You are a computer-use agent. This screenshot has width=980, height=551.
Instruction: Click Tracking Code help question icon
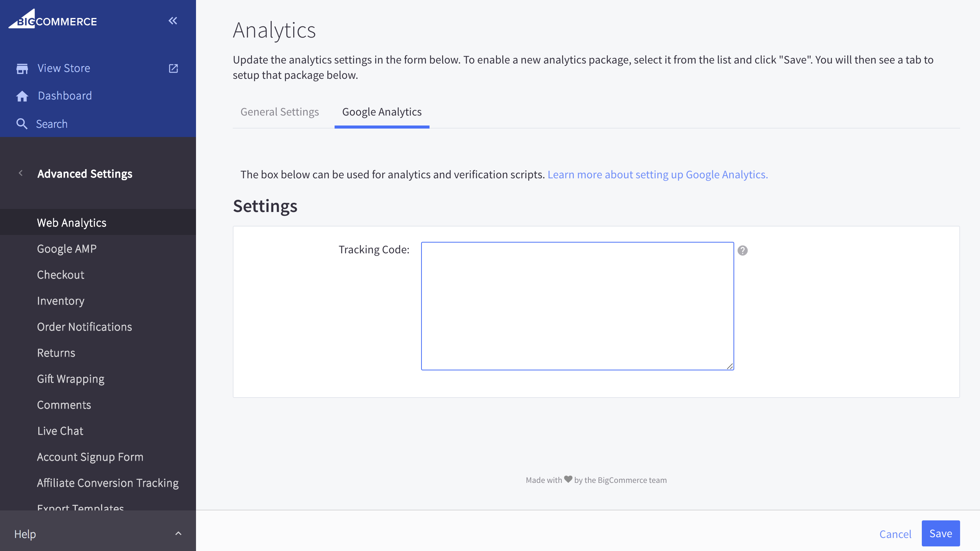pyautogui.click(x=742, y=251)
